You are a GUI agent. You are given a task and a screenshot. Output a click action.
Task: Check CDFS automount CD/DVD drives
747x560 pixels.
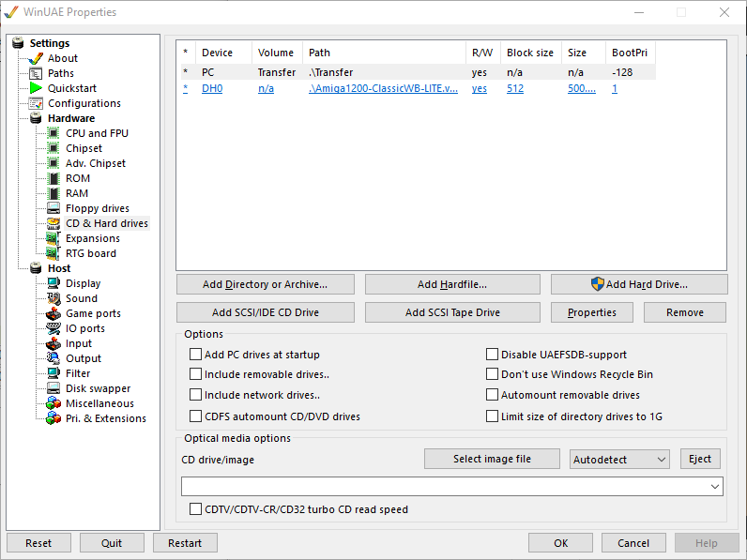[x=196, y=416]
